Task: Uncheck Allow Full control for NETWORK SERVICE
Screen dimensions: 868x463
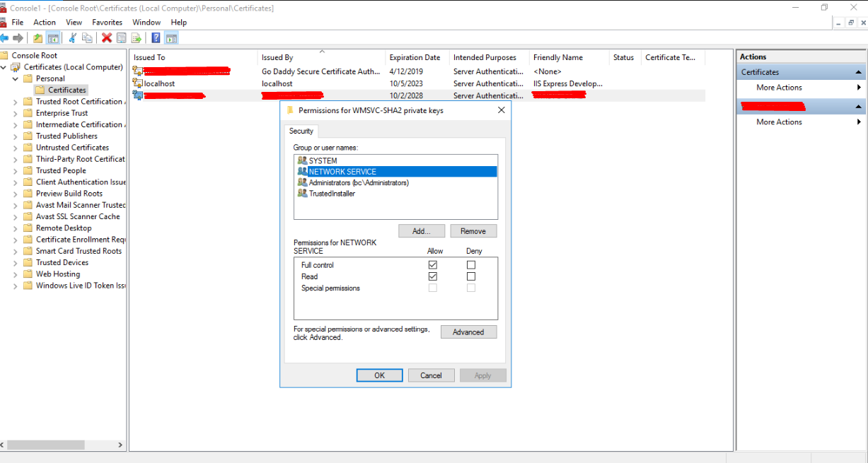Action: [x=433, y=265]
